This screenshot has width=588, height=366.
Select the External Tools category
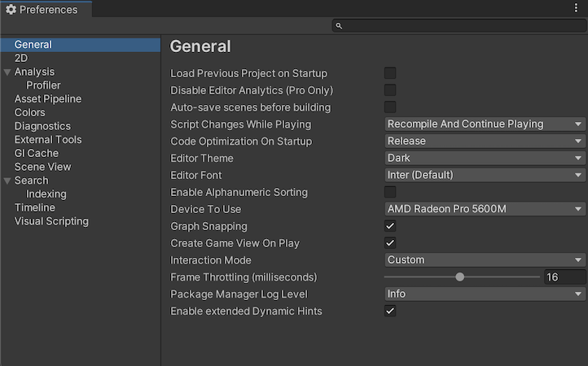[x=48, y=140]
